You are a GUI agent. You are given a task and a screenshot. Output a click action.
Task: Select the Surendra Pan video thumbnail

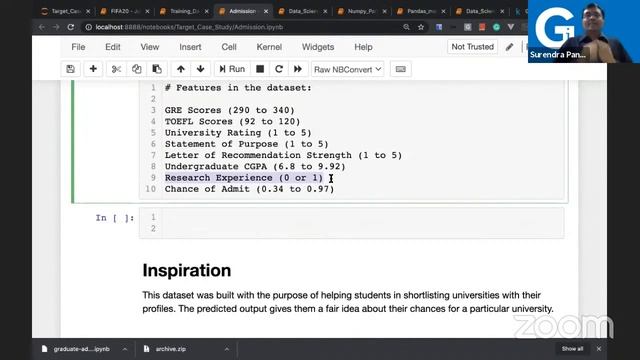584,31
